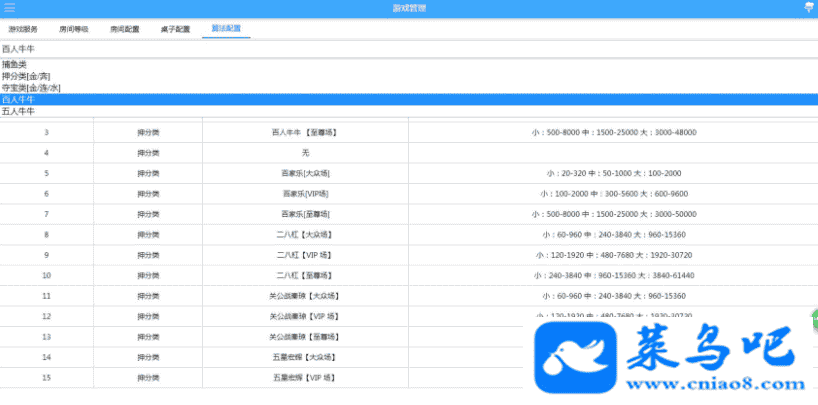Select highlighted 百人牛牛 dropdown option
This screenshot has width=818, height=405.
click(18, 99)
